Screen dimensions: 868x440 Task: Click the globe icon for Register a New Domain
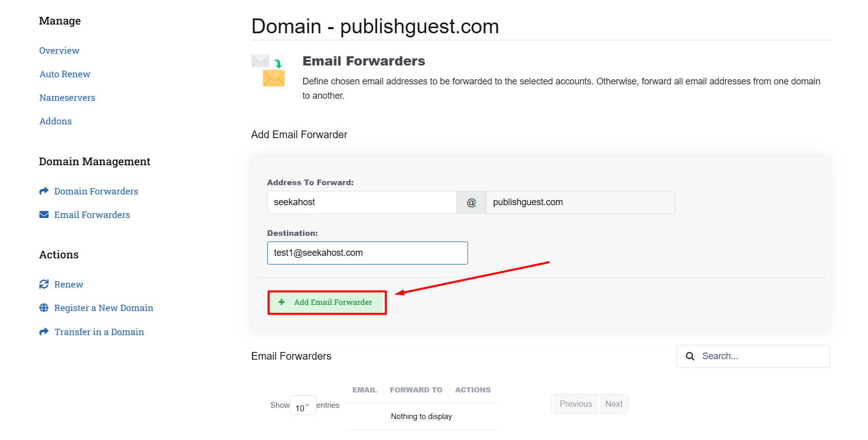[44, 307]
